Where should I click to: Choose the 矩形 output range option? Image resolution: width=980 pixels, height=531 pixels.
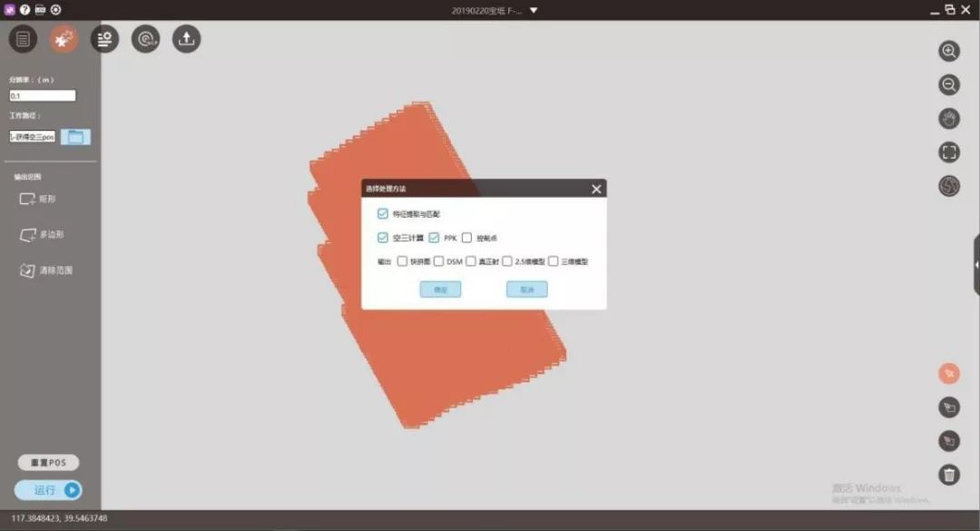pos(41,199)
